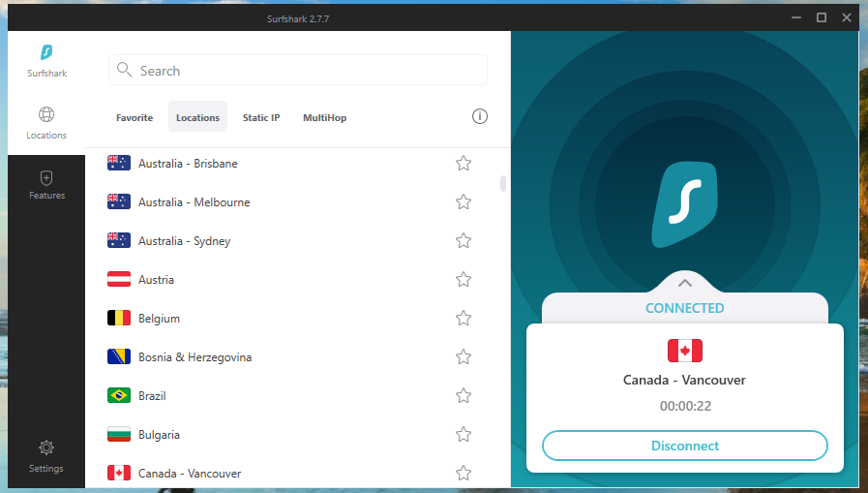Favorite Australia - Brisbane with its star
868x493 pixels.
tap(464, 164)
